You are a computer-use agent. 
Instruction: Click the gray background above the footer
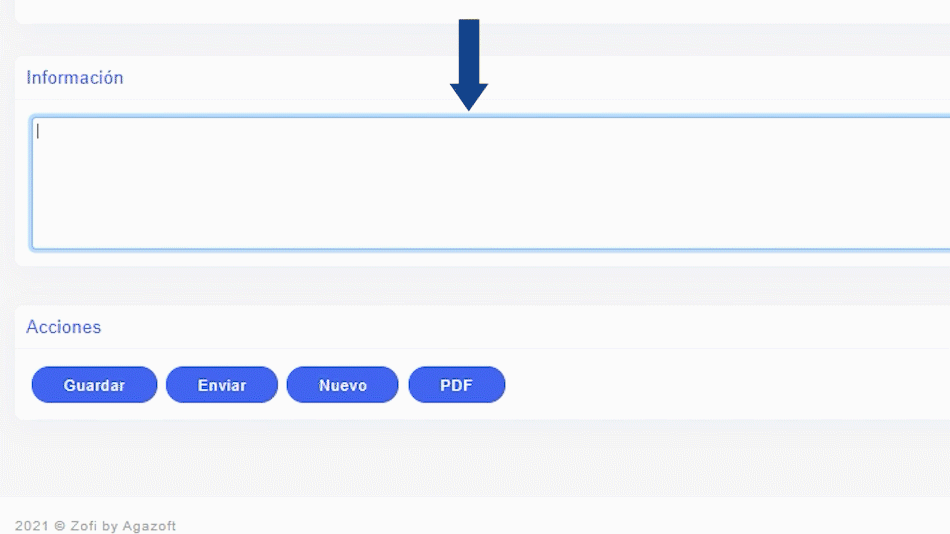tap(480, 458)
